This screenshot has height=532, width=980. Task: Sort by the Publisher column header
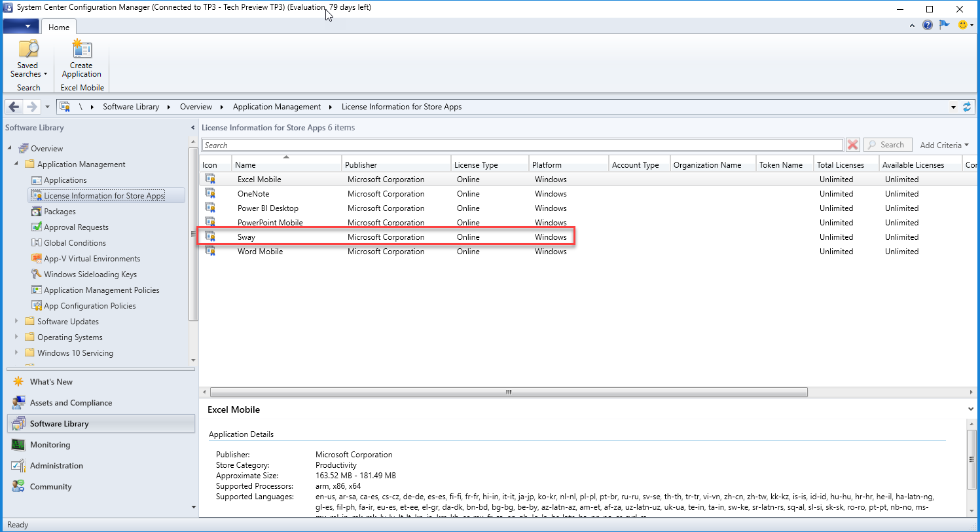point(397,164)
